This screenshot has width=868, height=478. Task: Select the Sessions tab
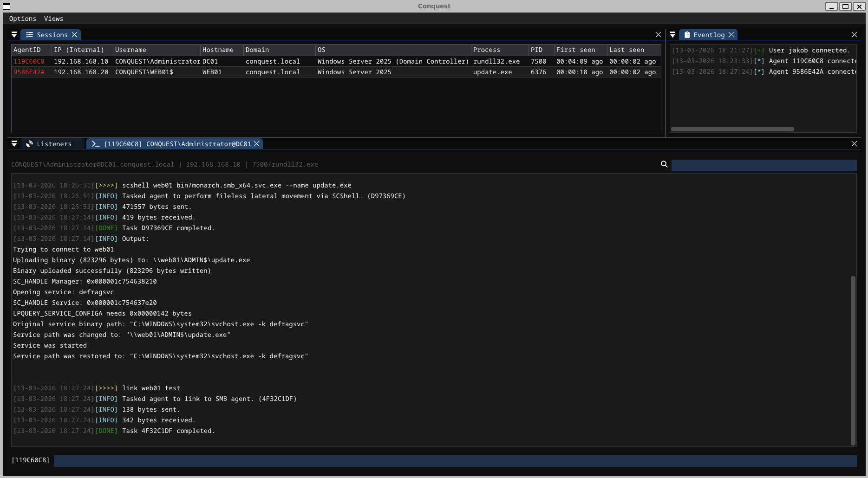[x=51, y=34]
